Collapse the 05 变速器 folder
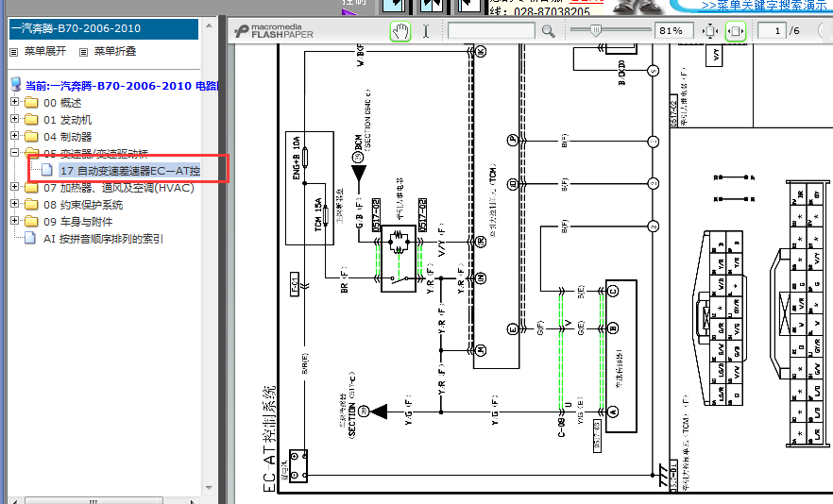The width and height of the screenshot is (833, 504). (x=14, y=152)
